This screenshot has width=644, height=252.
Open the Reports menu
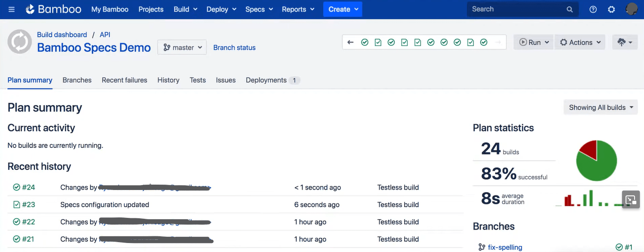(x=298, y=9)
